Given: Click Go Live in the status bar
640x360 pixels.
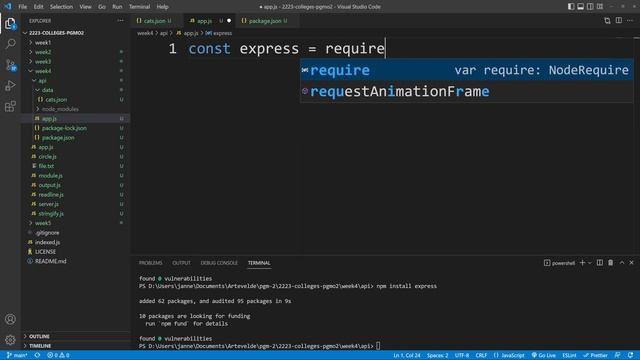Looking at the screenshot, I should (x=543, y=355).
